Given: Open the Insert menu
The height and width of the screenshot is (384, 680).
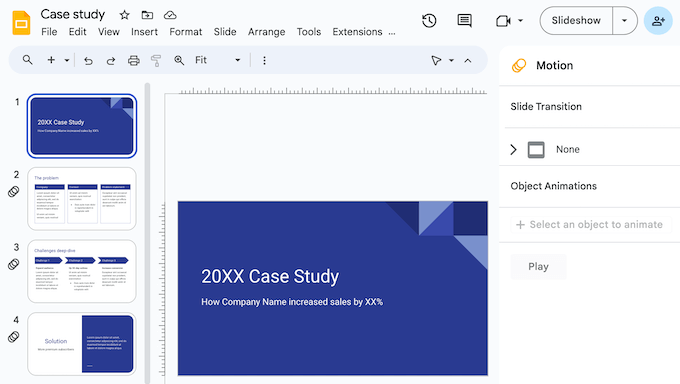Looking at the screenshot, I should 144,32.
